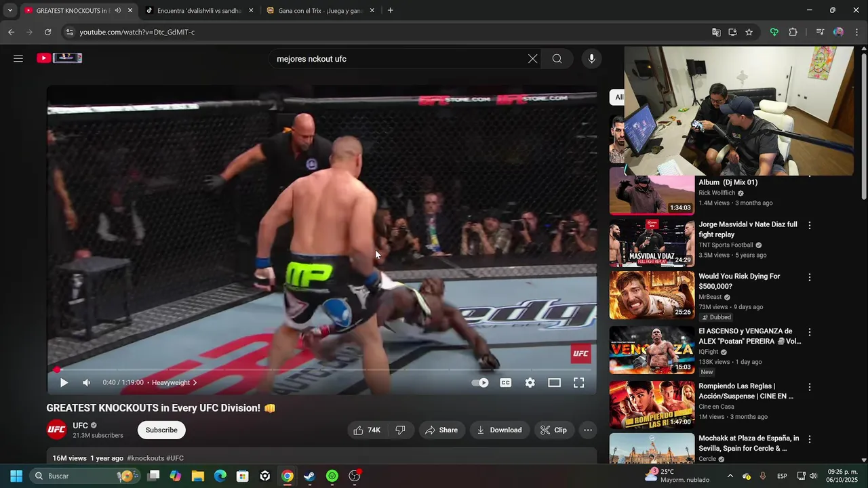This screenshot has height=488, width=868.
Task: Open the YouTube guide hamburger menu
Action: tap(18, 58)
